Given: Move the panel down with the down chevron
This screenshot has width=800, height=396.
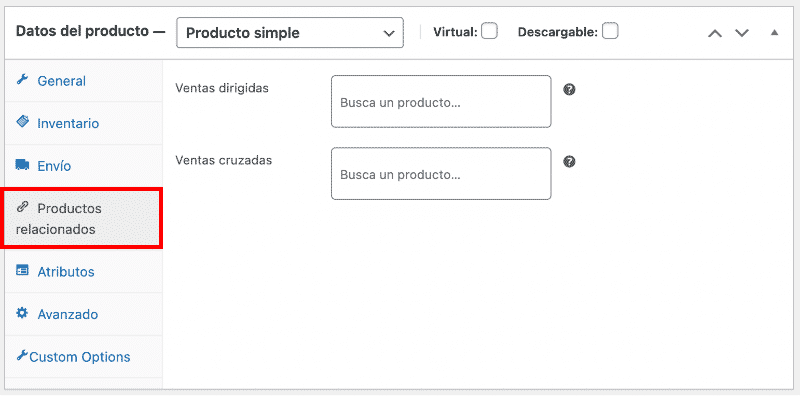Looking at the screenshot, I should click(x=741, y=33).
